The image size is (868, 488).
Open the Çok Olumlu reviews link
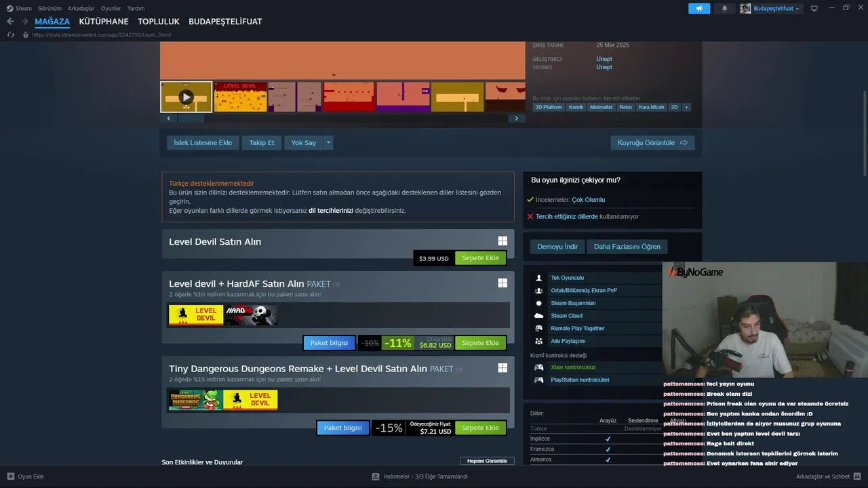tap(588, 200)
